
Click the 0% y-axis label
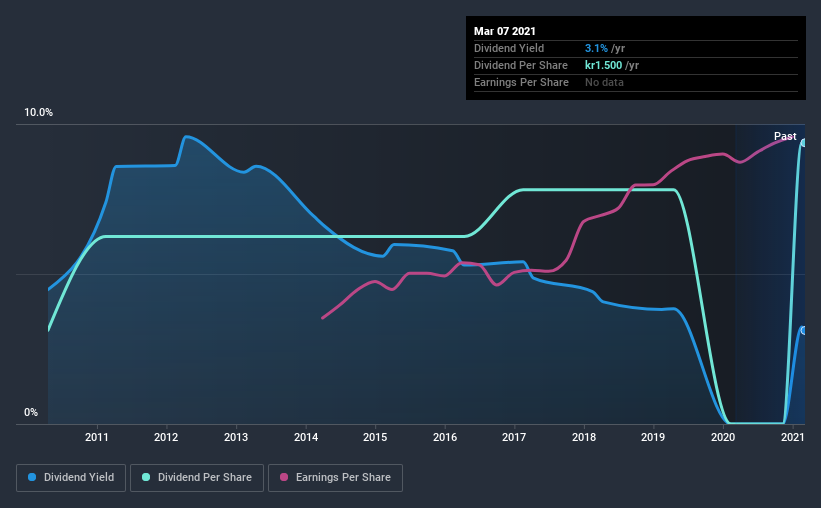click(x=31, y=413)
